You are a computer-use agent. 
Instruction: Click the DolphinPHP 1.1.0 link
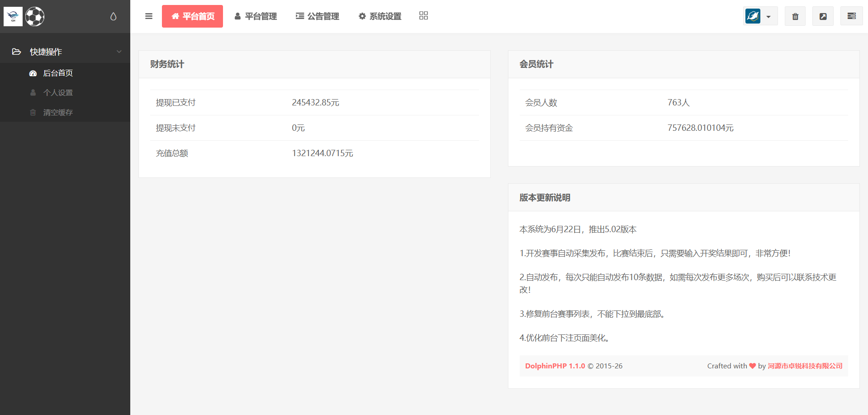tap(555, 366)
